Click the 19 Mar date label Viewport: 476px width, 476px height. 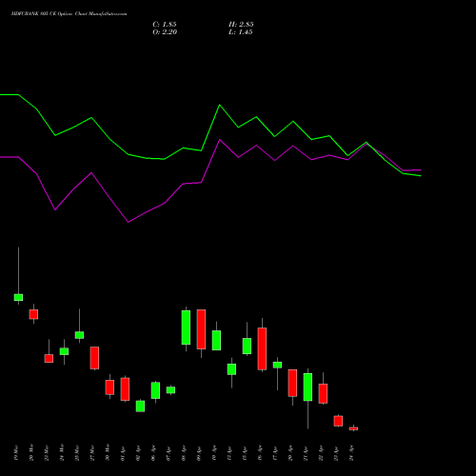coord(16,453)
